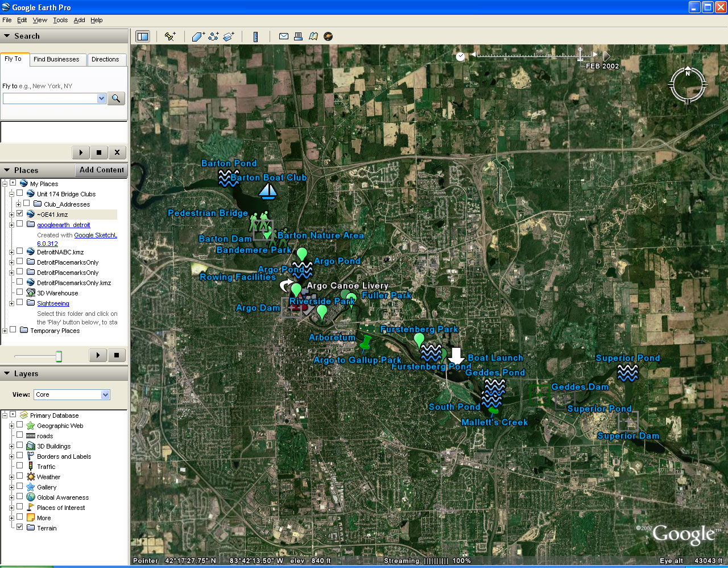Expand the Borders and Labels layer
The height and width of the screenshot is (568, 728).
11,456
